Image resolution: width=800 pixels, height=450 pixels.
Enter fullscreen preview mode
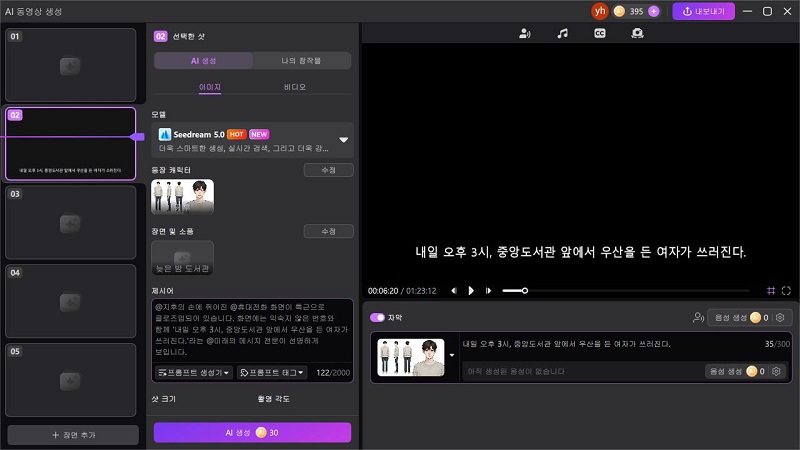[x=786, y=291]
